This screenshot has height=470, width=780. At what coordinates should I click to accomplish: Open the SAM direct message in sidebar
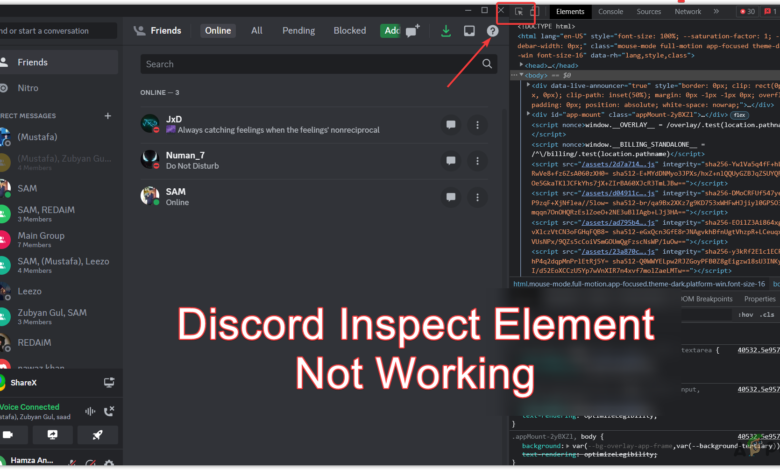point(59,188)
